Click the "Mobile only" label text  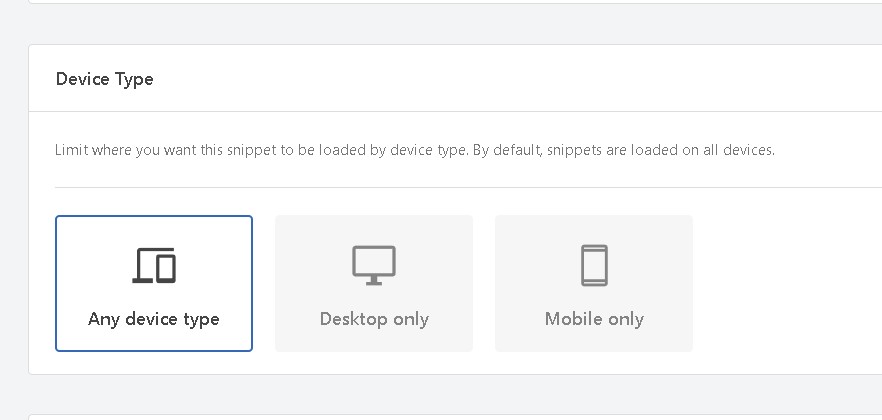[x=594, y=319]
